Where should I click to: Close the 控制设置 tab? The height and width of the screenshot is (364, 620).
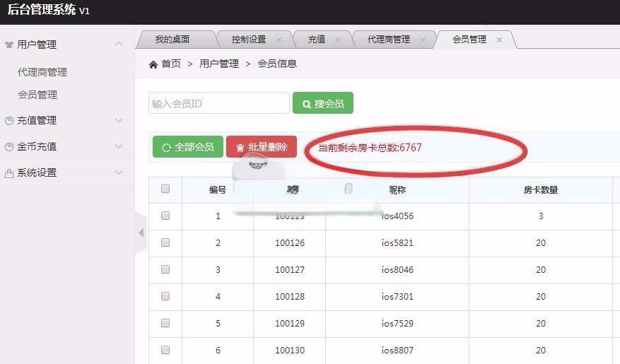coord(279,40)
